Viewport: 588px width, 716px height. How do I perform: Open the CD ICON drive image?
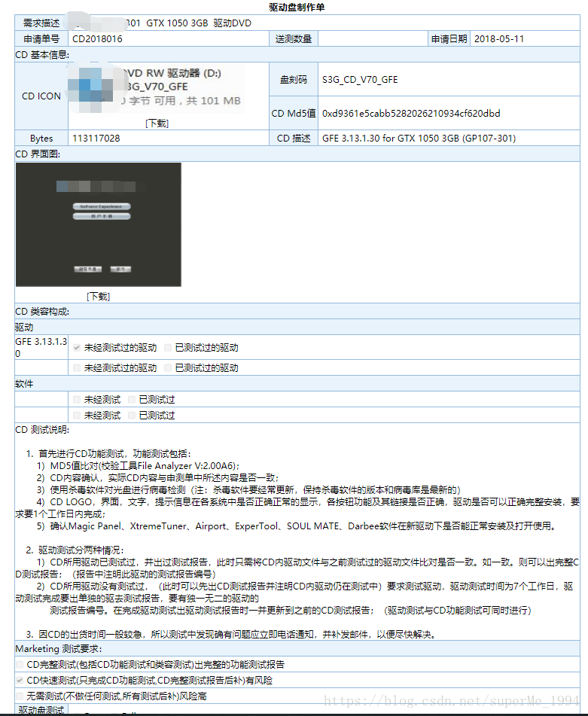(x=157, y=87)
